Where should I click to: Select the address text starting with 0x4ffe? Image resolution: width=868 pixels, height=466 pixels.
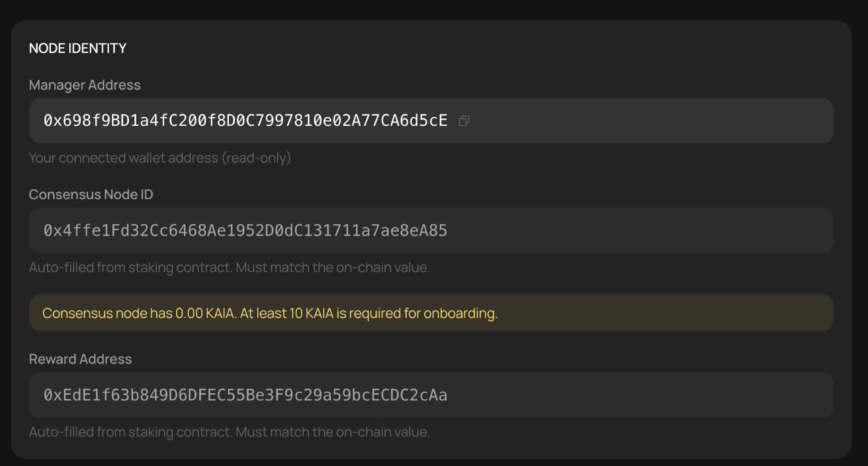[245, 230]
